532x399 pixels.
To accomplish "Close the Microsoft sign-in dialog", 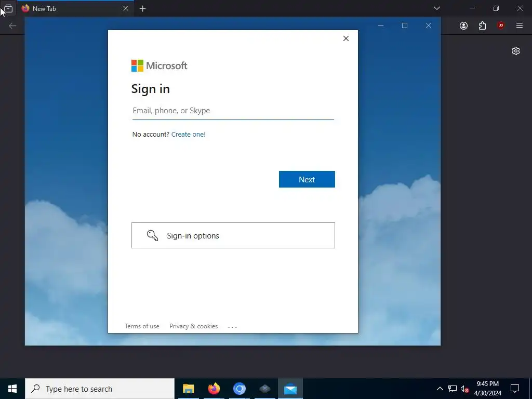I will pos(345,38).
